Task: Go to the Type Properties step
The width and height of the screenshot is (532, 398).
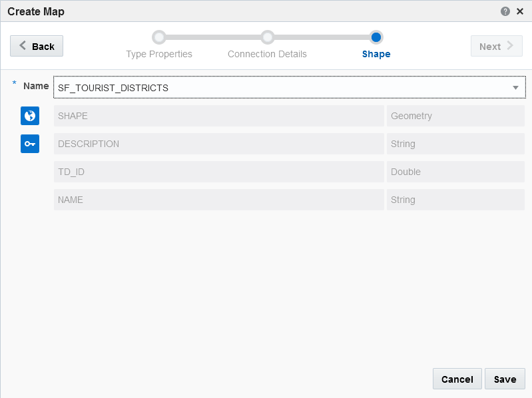Action: pyautogui.click(x=159, y=54)
